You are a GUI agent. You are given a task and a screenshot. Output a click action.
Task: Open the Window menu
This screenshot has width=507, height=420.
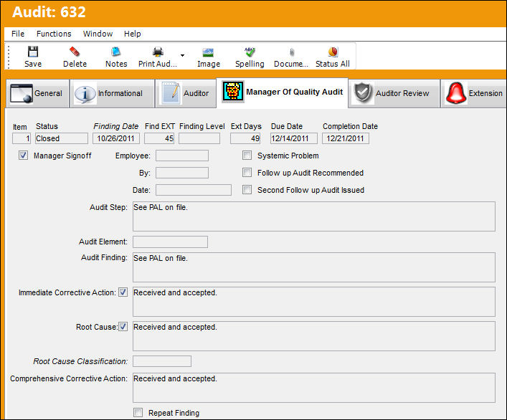tap(98, 34)
